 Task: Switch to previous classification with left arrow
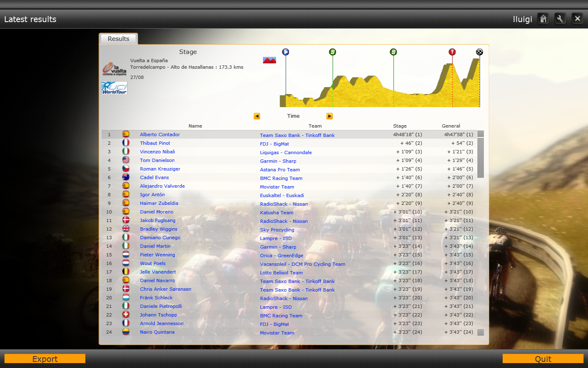[x=257, y=116]
